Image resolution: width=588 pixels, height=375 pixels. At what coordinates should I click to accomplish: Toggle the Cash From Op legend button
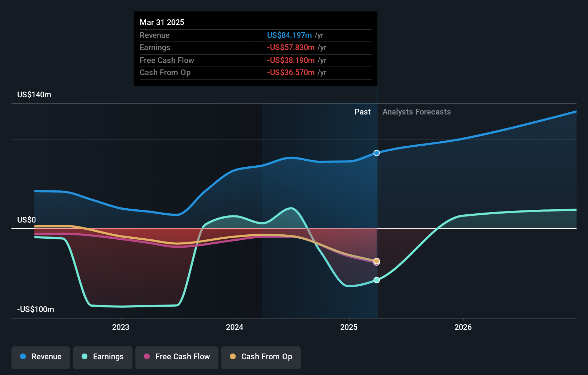point(261,357)
